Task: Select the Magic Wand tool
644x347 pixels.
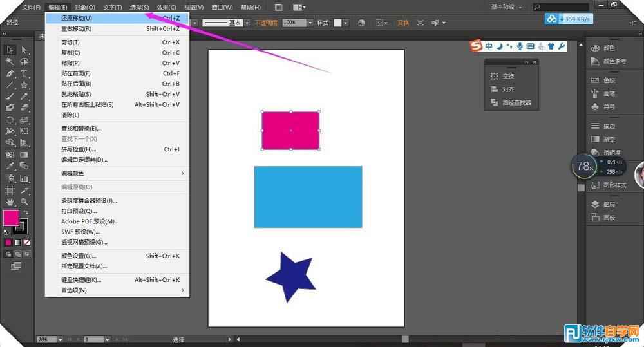Action: point(10,62)
